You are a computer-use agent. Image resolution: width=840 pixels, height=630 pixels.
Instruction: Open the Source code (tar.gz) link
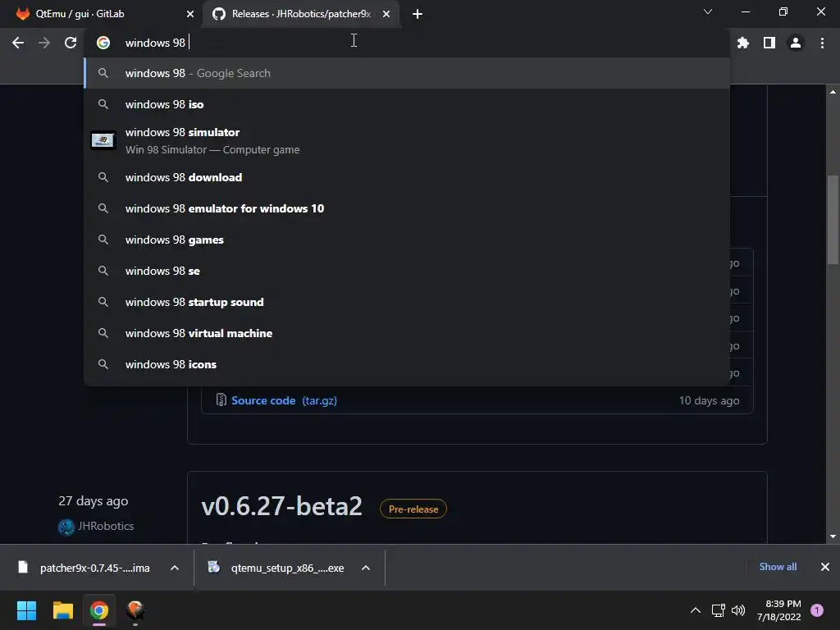tap(284, 400)
